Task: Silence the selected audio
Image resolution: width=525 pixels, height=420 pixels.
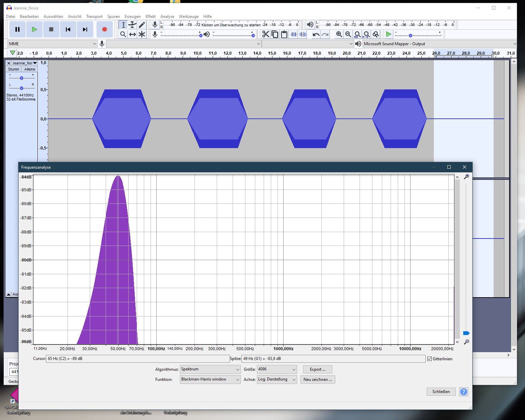Action: [x=303, y=34]
